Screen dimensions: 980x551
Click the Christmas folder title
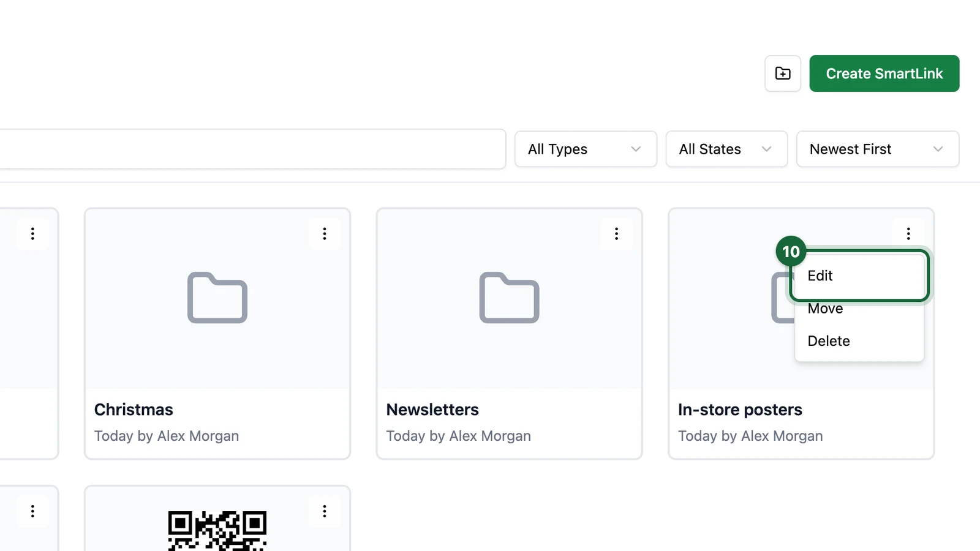[x=134, y=410]
